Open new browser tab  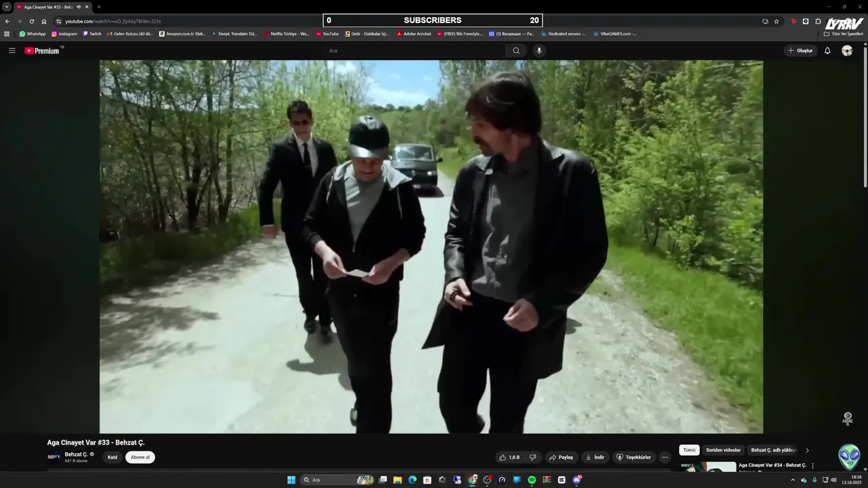tap(99, 7)
